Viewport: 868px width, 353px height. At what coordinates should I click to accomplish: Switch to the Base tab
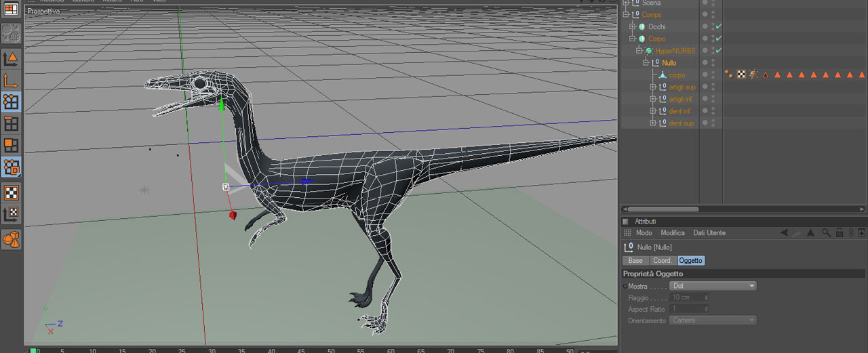(x=635, y=260)
